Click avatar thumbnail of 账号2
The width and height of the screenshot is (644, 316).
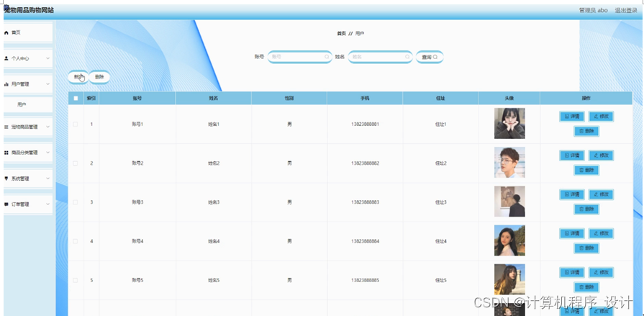(x=509, y=162)
